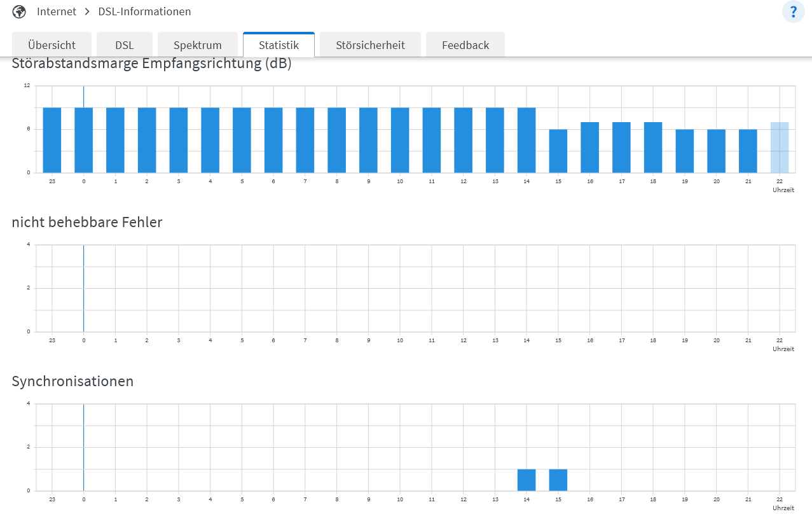
Task: Click the hour 14 bar in Synchronisationen chart
Action: tap(526, 480)
